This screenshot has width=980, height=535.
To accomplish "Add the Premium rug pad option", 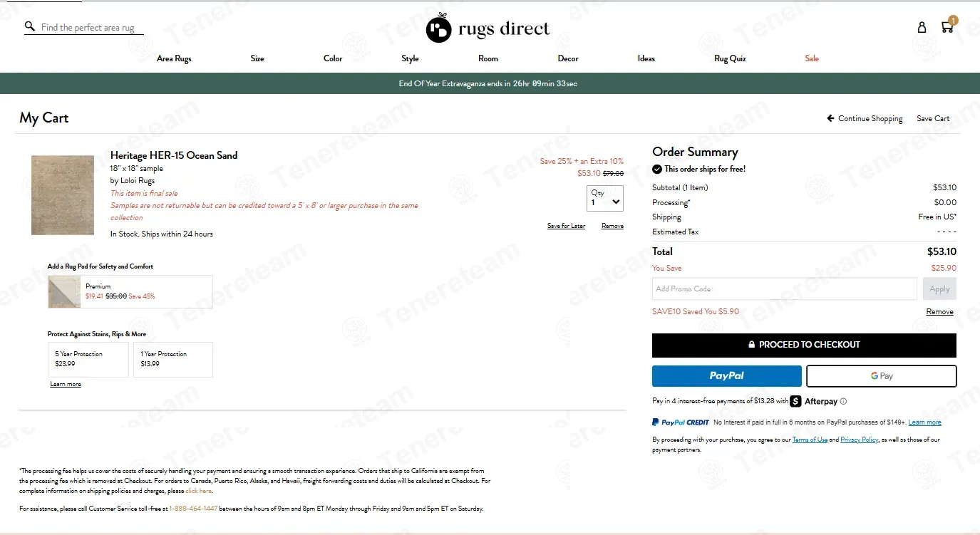I will [130, 291].
